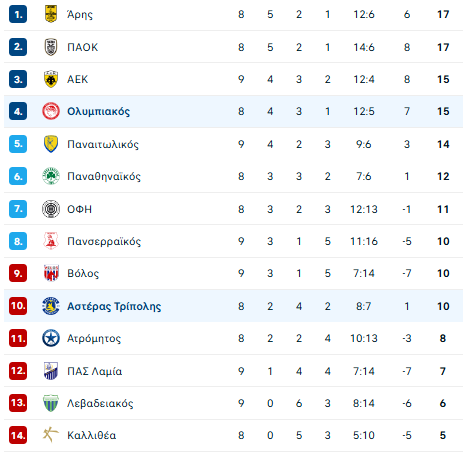This screenshot has width=463, height=455.
Task: Open the Καλλιθέα club icon
Action: (51, 435)
